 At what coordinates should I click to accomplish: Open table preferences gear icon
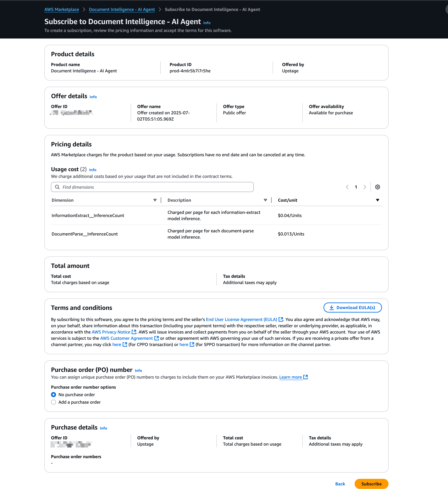click(377, 187)
